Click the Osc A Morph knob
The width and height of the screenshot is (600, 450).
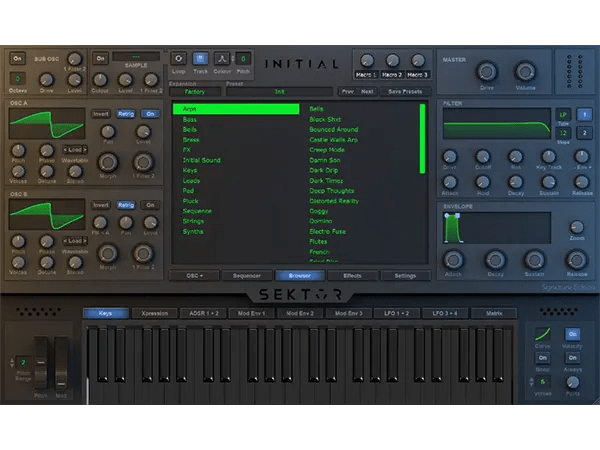pyautogui.click(x=108, y=162)
